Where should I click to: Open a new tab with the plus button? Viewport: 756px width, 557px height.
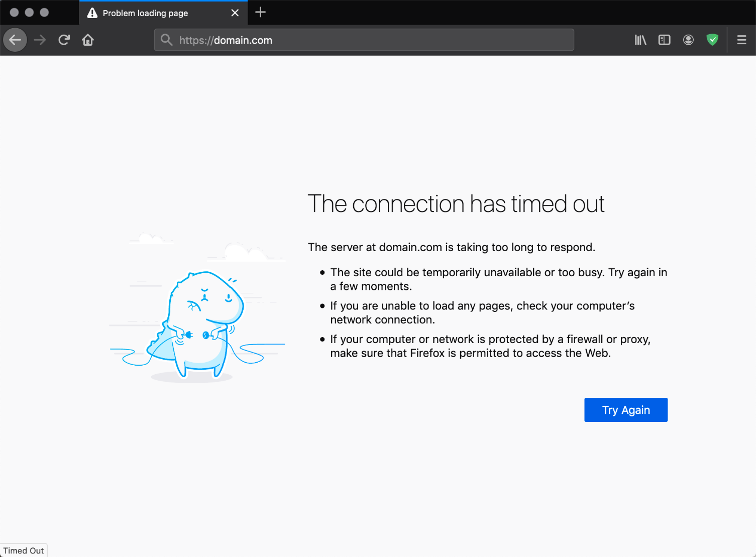(x=260, y=13)
